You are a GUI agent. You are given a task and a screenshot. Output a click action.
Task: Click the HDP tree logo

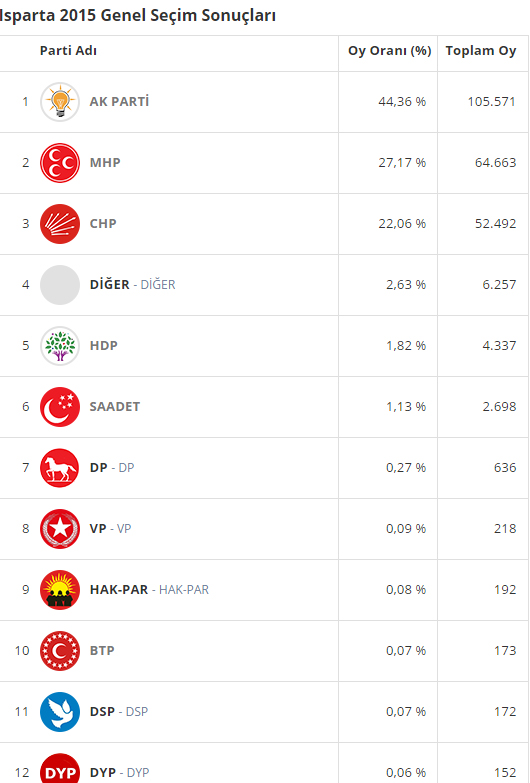pyautogui.click(x=60, y=346)
